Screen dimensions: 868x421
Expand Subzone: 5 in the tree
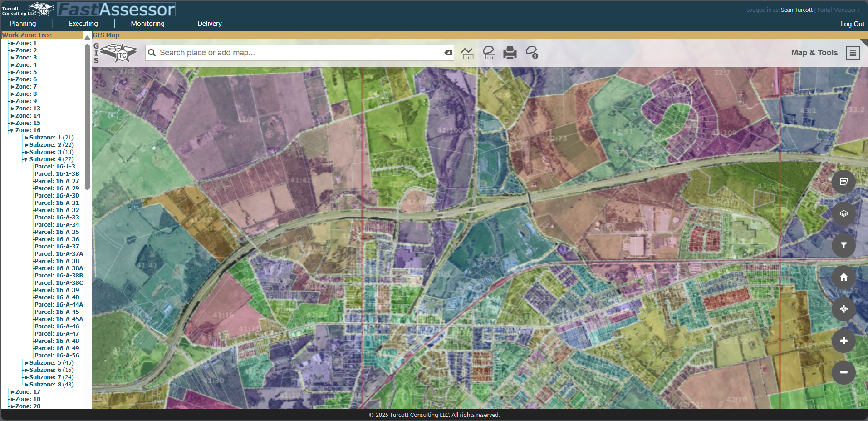pyautogui.click(x=26, y=363)
